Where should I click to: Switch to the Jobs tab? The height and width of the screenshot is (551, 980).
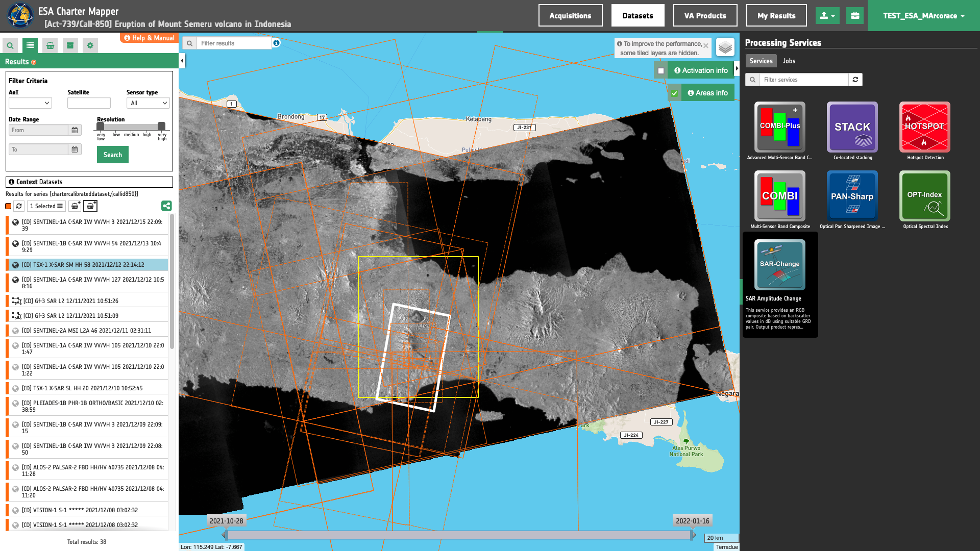pos(789,61)
